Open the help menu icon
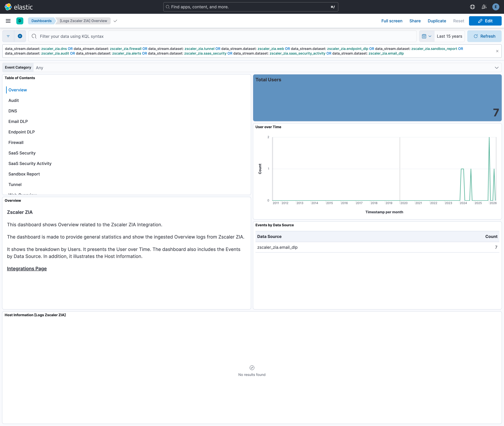 click(x=472, y=7)
